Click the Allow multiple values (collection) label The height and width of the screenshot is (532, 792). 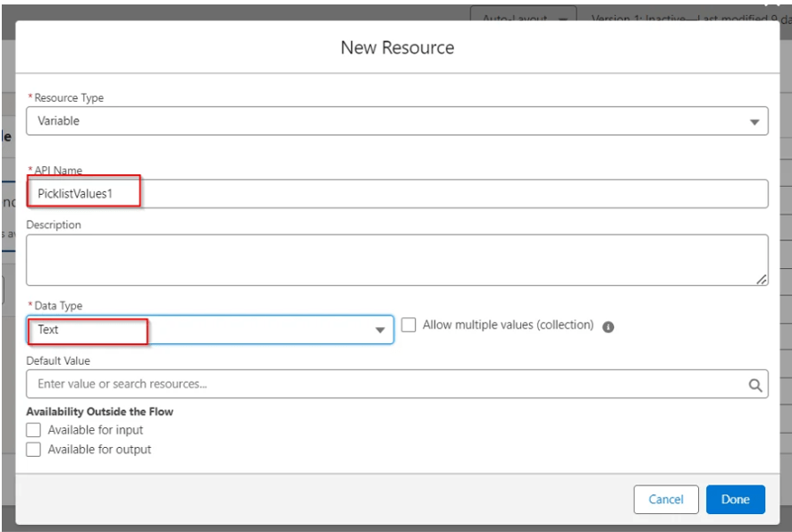[508, 325]
